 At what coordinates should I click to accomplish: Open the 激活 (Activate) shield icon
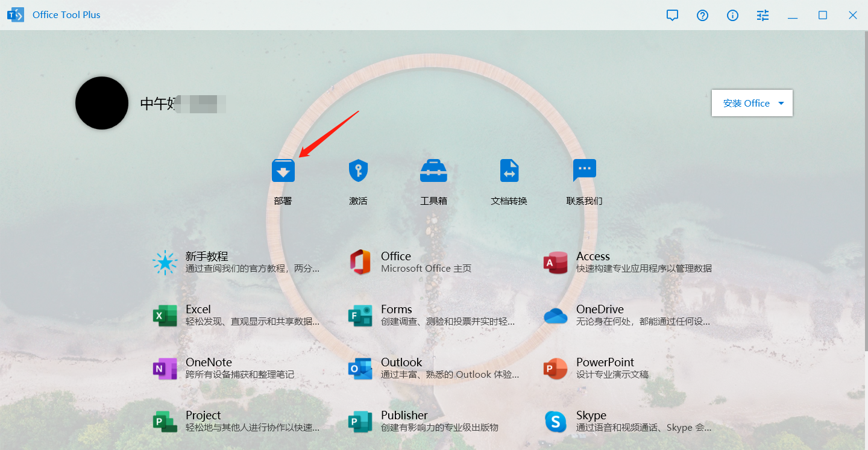[x=358, y=171]
